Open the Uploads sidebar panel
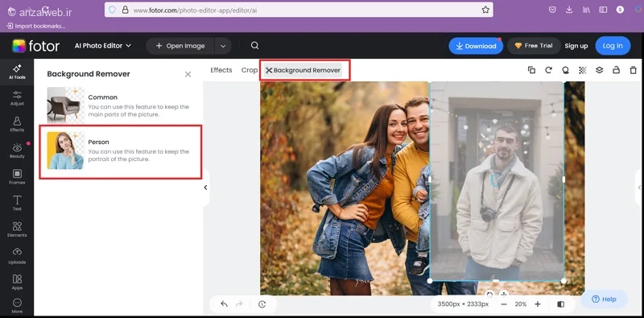The image size is (644, 318). (x=17, y=256)
